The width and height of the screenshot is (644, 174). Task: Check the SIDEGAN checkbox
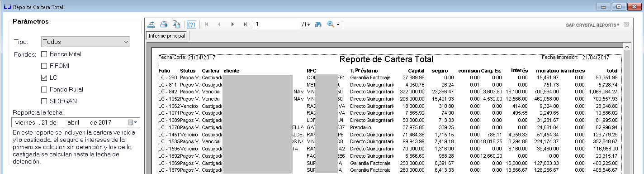[x=44, y=101]
